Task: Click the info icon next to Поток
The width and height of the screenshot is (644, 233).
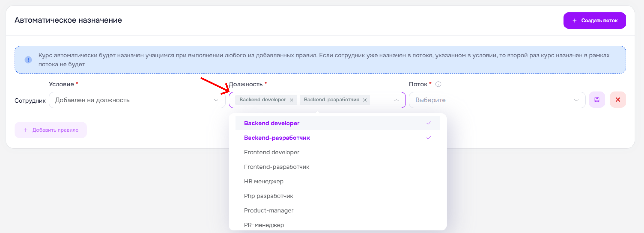Action: coord(438,84)
